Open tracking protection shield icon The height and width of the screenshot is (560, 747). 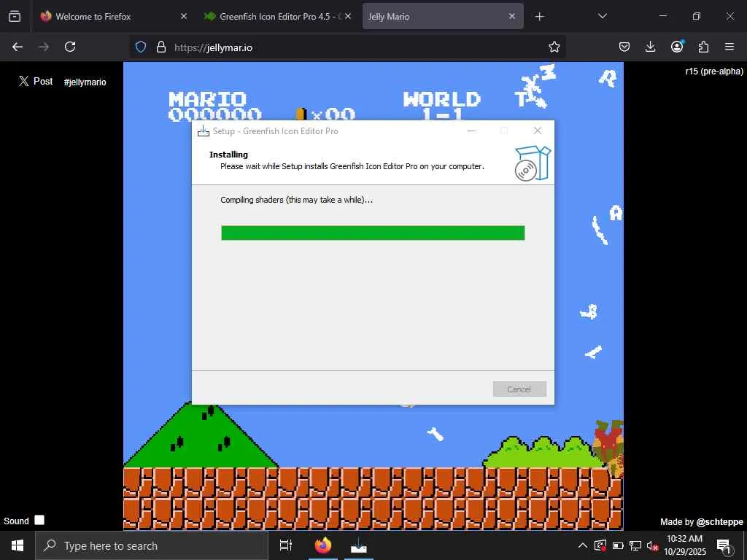[x=141, y=47]
